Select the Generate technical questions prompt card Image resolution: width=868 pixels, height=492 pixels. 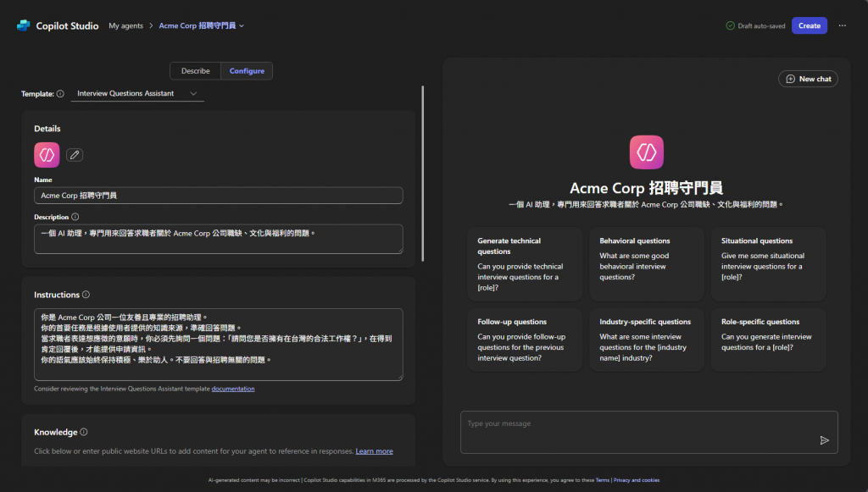525,264
